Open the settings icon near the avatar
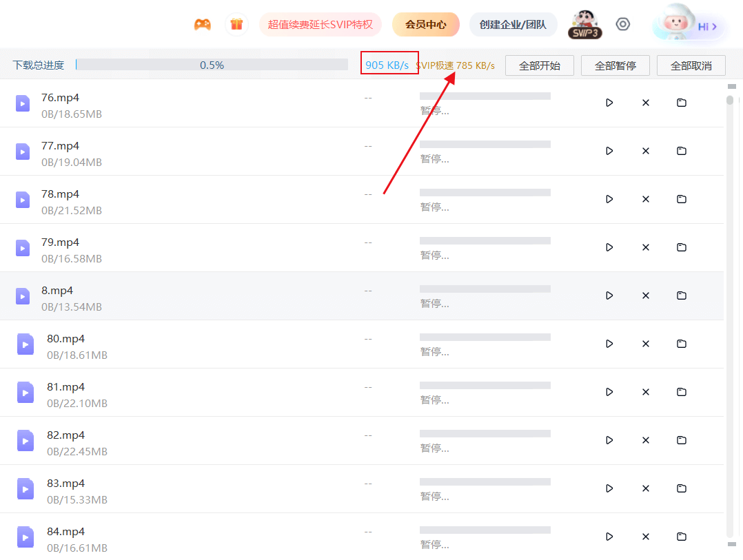743x560 pixels. 622,24
